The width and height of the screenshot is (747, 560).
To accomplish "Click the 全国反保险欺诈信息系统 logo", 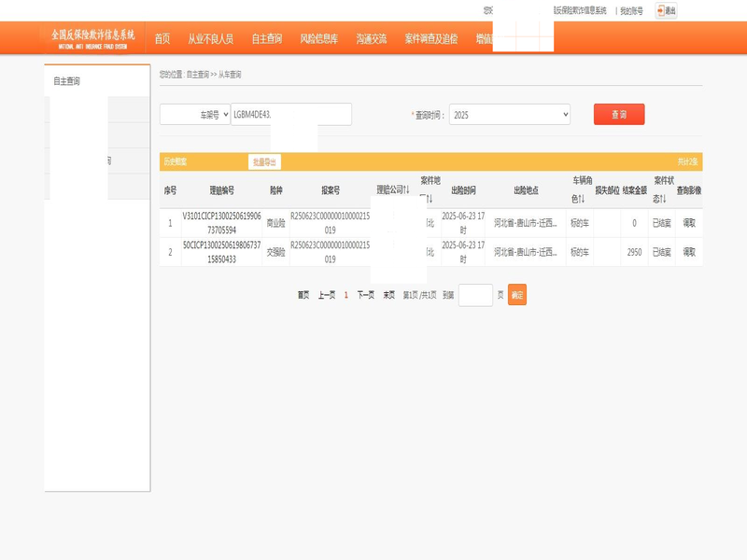I will (92, 38).
